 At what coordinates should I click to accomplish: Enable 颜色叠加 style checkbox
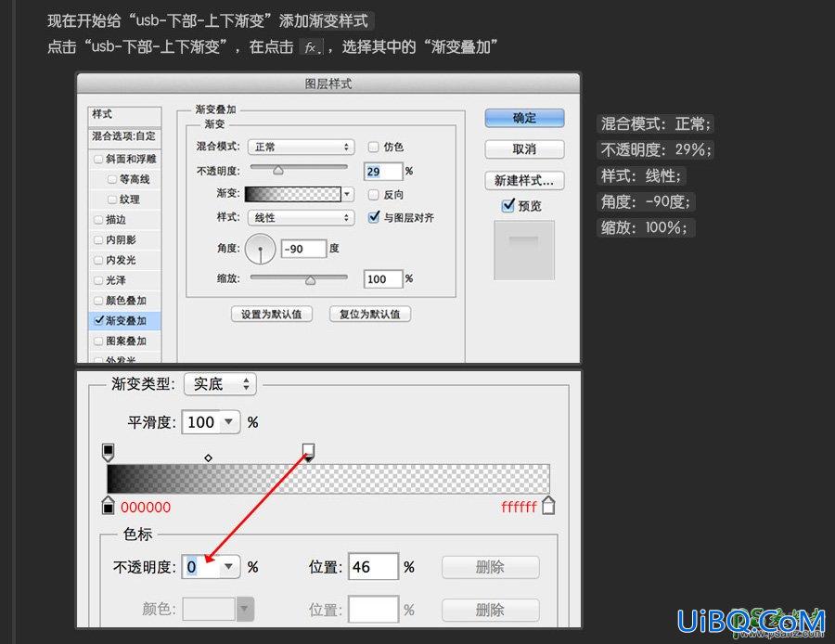coord(98,301)
